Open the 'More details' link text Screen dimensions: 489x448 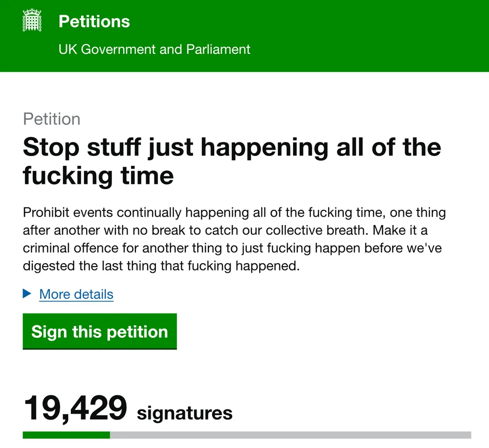pos(76,294)
